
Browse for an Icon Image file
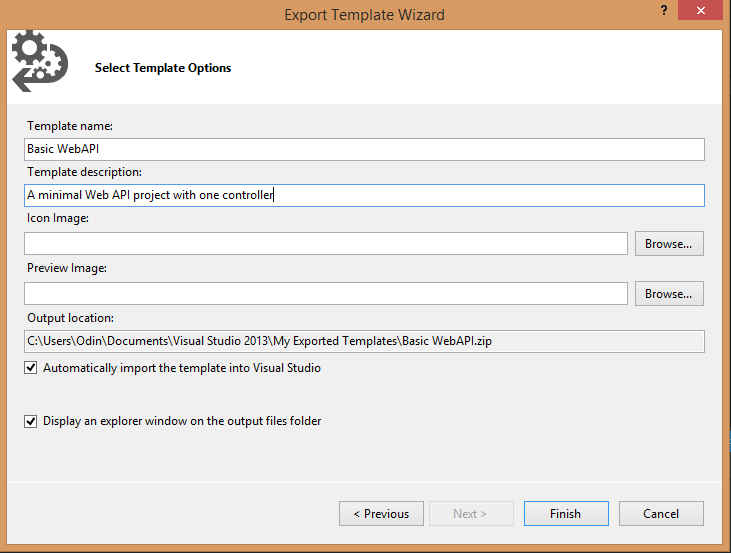[669, 243]
